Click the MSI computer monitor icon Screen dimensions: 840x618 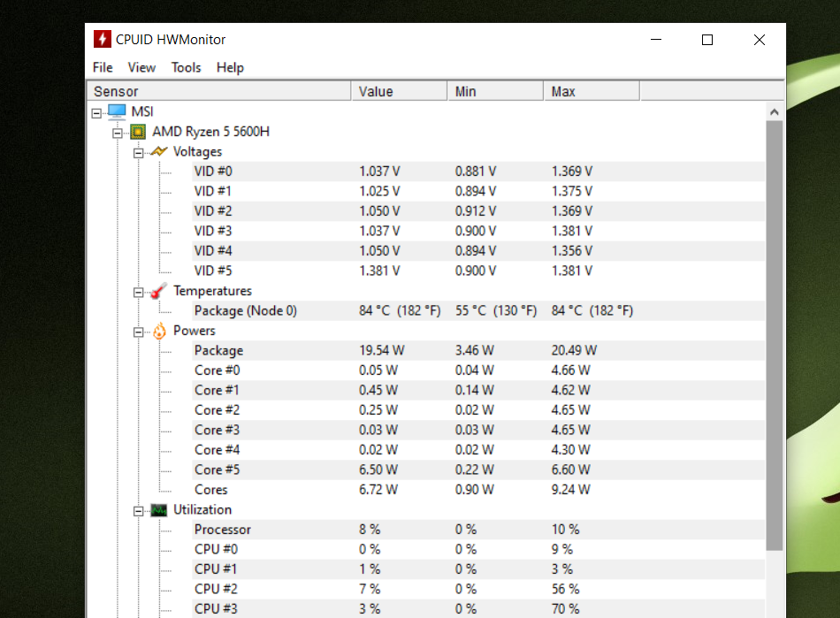pyautogui.click(x=116, y=111)
